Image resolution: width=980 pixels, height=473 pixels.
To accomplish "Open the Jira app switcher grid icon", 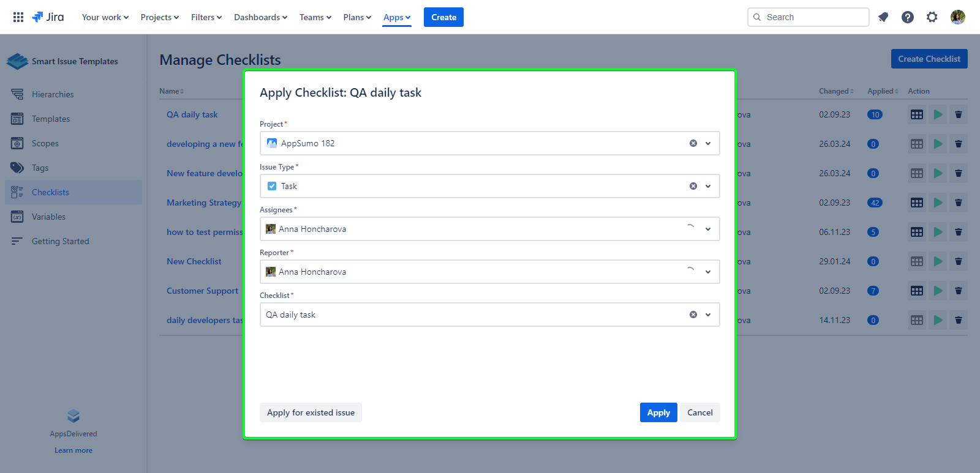I will [x=18, y=17].
